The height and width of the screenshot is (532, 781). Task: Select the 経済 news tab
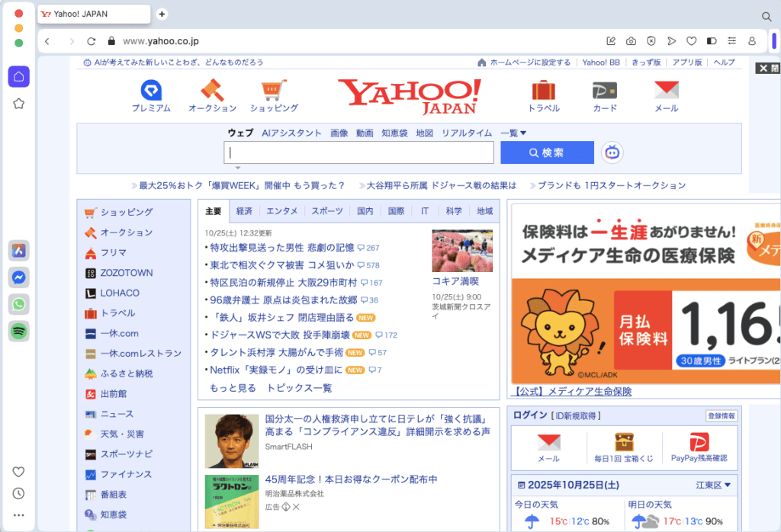(x=244, y=211)
